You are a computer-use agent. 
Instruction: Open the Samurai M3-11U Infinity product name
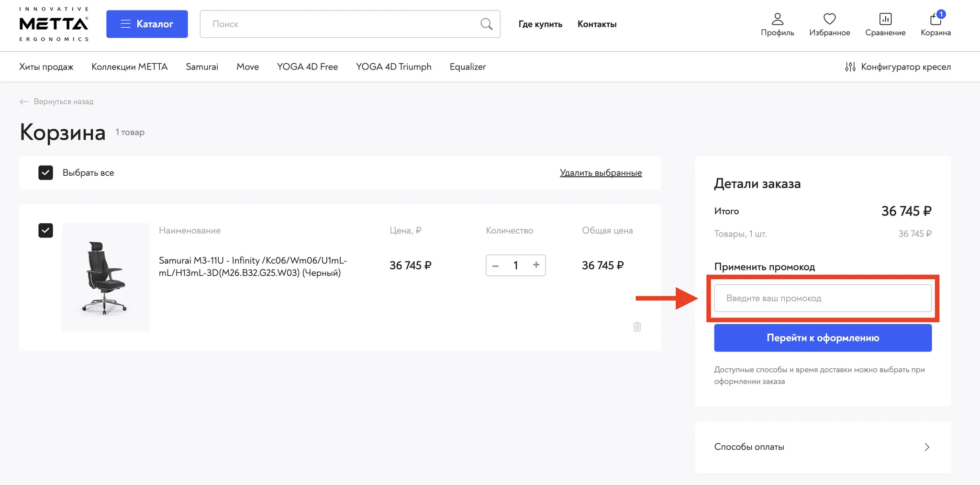pyautogui.click(x=253, y=267)
